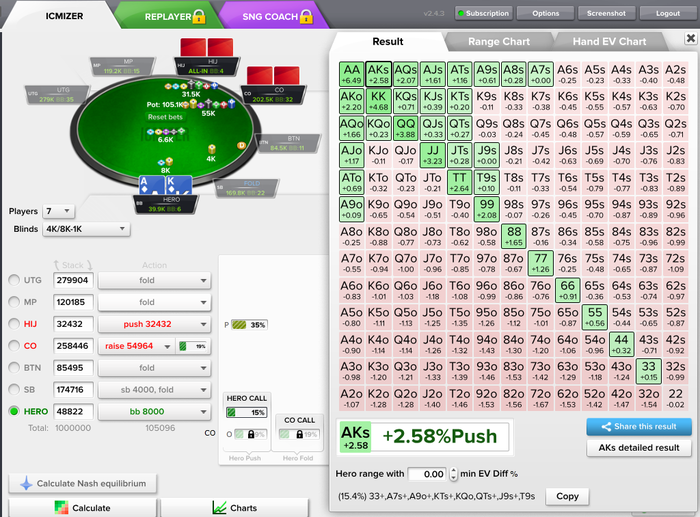Click the dealer button chip on table
Screen dimensions: 700x517
pyautogui.click(x=242, y=145)
